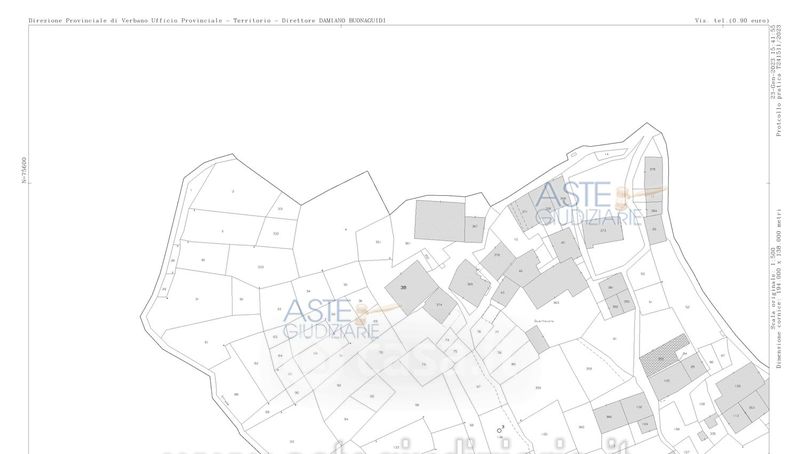Click the small circle symbol near the bottom edge
The image size is (800, 454).
click(499, 429)
